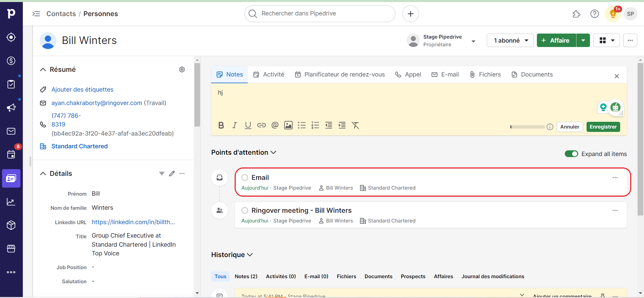Cancel the note with Annuler
The width and height of the screenshot is (644, 298).
point(570,127)
